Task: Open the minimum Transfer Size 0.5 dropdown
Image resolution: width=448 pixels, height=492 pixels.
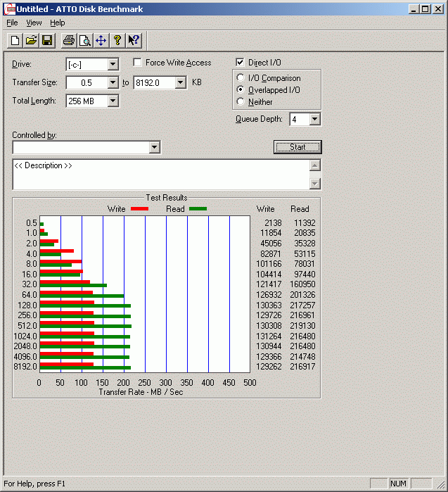Action: pyautogui.click(x=113, y=83)
